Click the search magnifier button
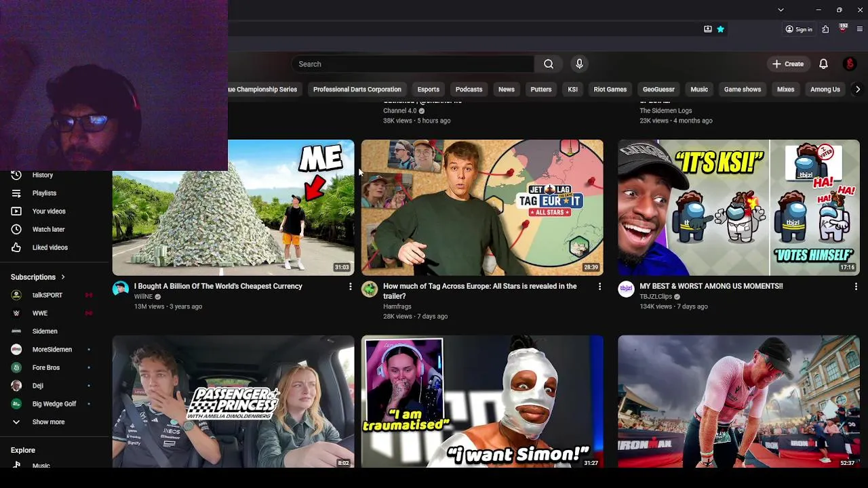868x488 pixels. pyautogui.click(x=549, y=64)
